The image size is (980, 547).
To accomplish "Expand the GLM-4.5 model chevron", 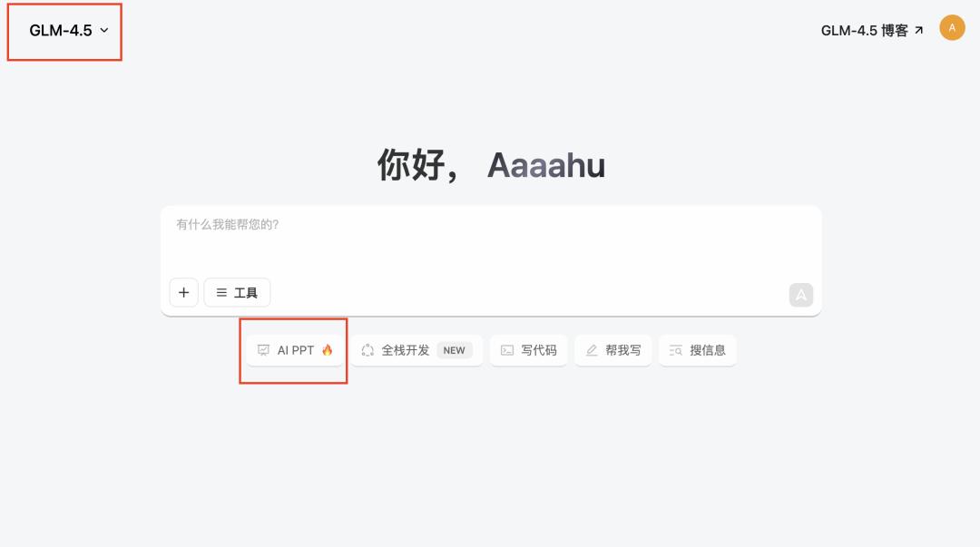I will pos(104,31).
